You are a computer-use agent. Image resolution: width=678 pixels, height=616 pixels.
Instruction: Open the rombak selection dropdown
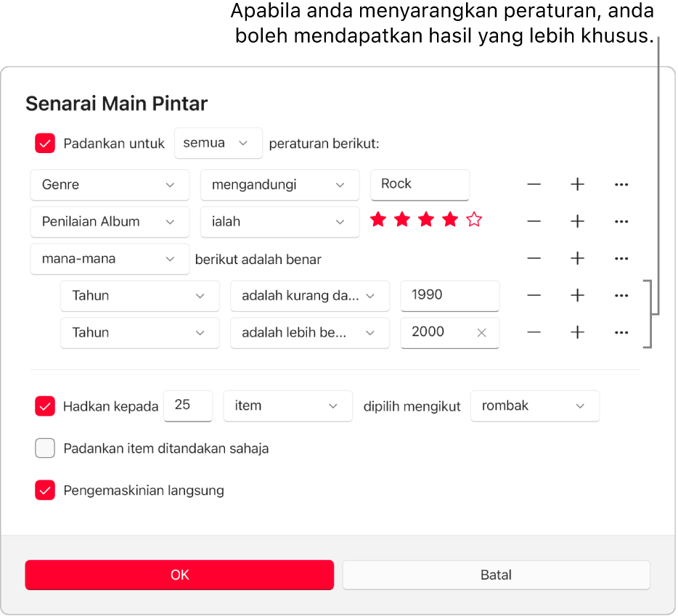click(535, 406)
